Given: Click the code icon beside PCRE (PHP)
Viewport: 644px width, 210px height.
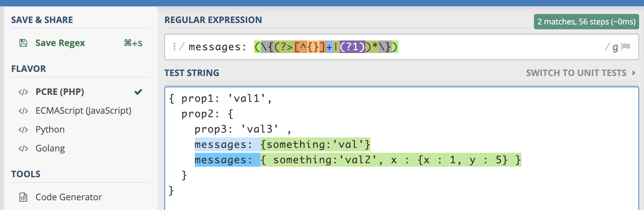Looking at the screenshot, I should click(23, 92).
